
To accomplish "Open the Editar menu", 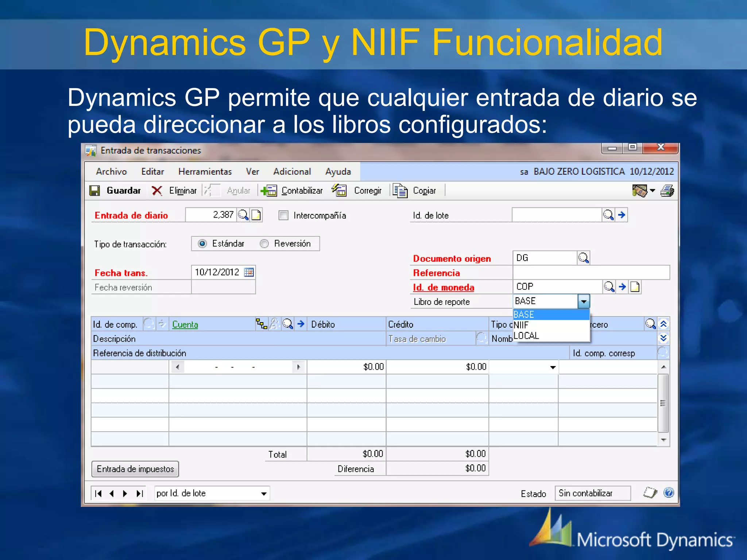I will coord(152,171).
